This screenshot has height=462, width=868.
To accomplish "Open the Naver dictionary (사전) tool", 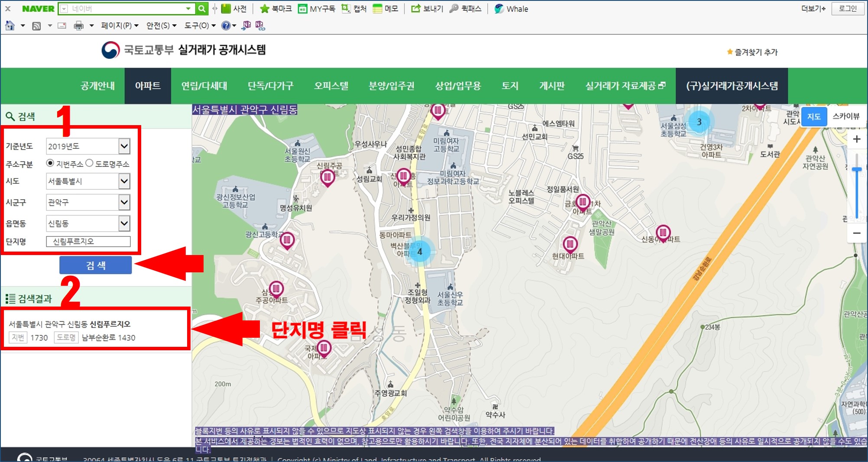I will click(x=234, y=9).
